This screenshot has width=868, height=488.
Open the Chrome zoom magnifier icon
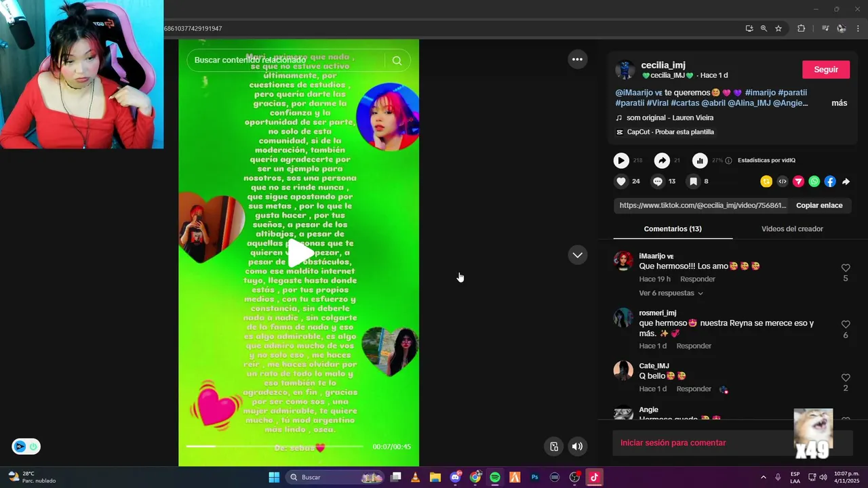(x=764, y=28)
